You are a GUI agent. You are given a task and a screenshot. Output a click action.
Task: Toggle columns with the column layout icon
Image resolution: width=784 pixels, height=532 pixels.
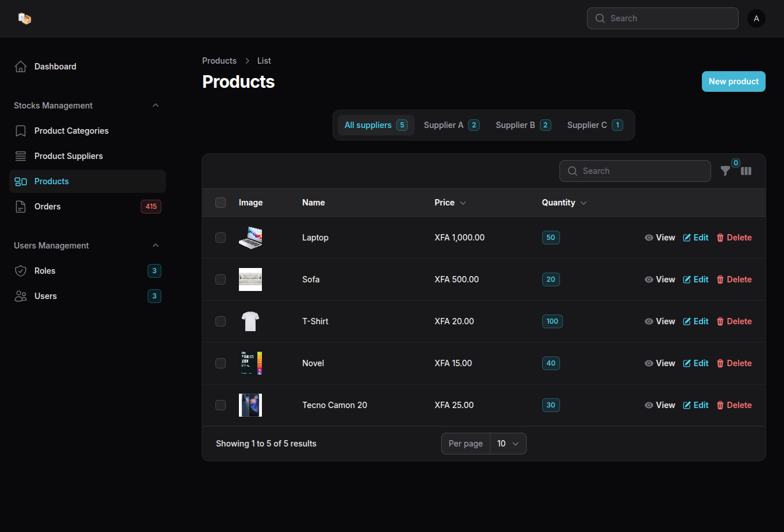(746, 171)
